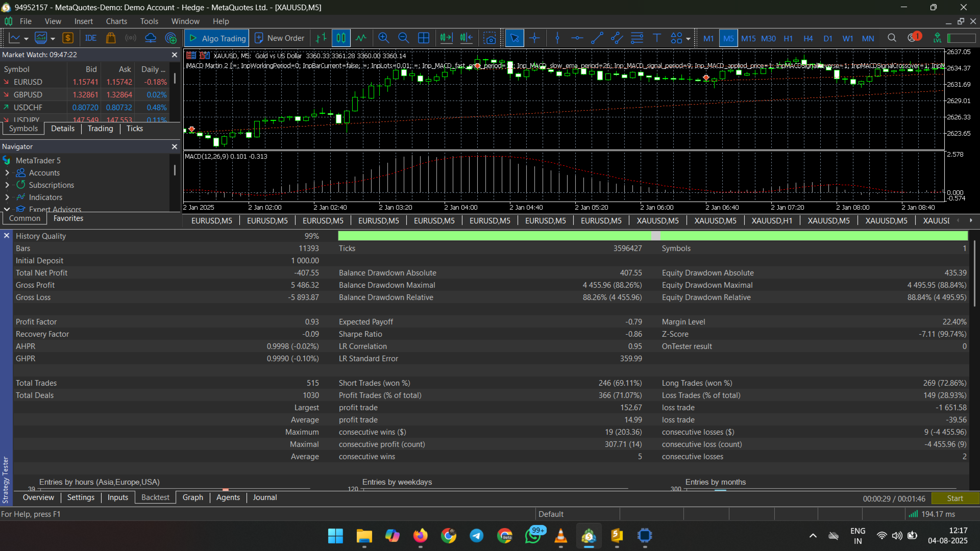Screen dimensions: 980x551
Task: Switch to the Graph tab in tester
Action: click(193, 497)
